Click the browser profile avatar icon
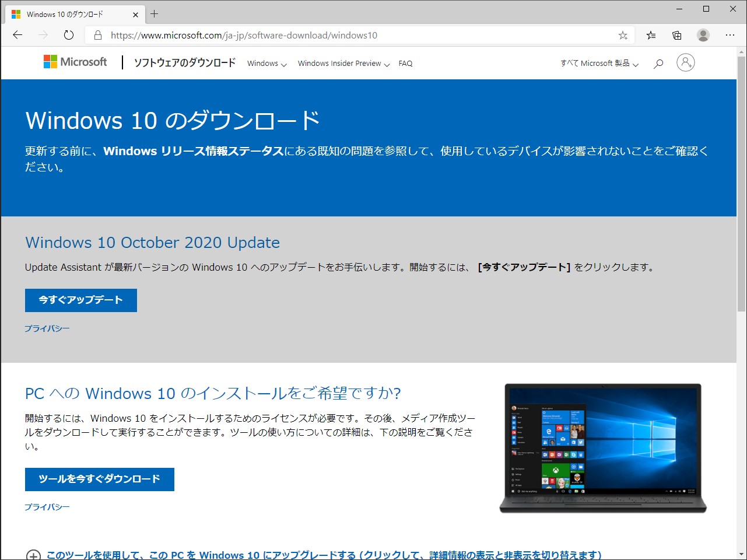This screenshot has width=747, height=560. pos(703,35)
